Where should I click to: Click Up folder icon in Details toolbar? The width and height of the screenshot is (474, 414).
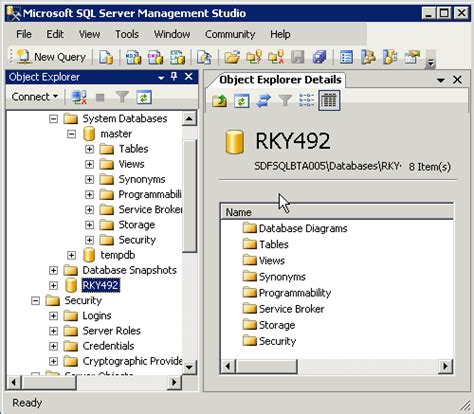(x=219, y=100)
